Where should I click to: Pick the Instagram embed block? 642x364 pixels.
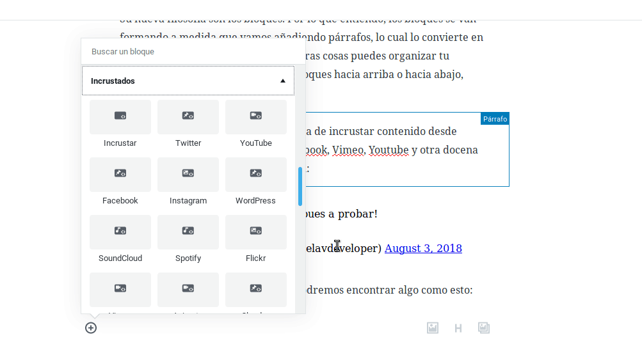tap(188, 182)
